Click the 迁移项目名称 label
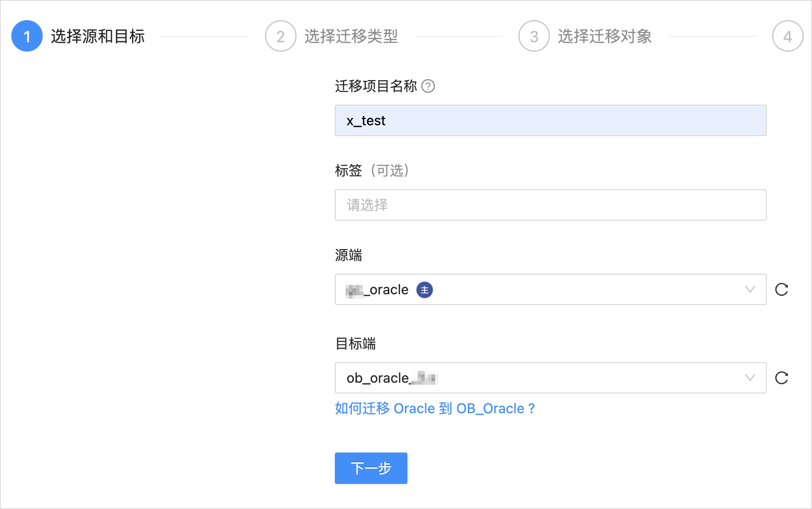The image size is (812, 509). 376,86
